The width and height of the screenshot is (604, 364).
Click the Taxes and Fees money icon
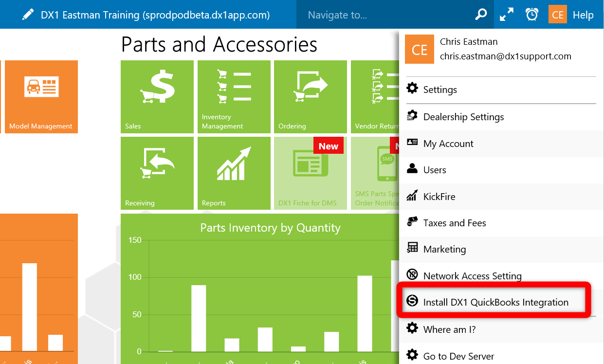point(412,222)
